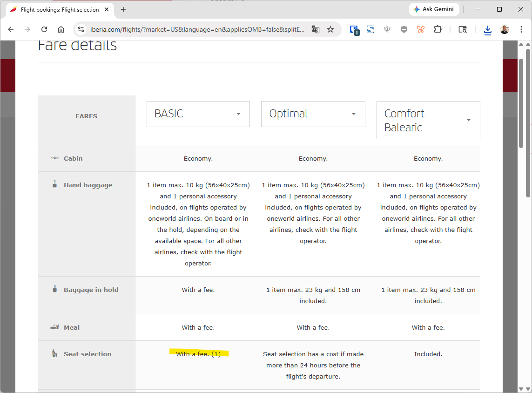
Task: Reload the Iberia flights page
Action: (x=44, y=29)
